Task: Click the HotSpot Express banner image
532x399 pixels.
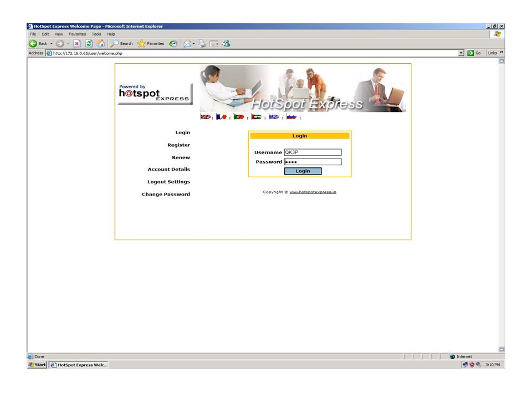Action: tap(303, 88)
